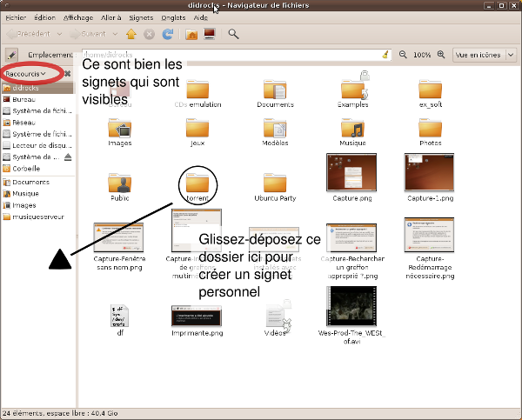This screenshot has width=522, height=420.
Task: Click the Home folder toolbar icon
Action: pos(191,34)
